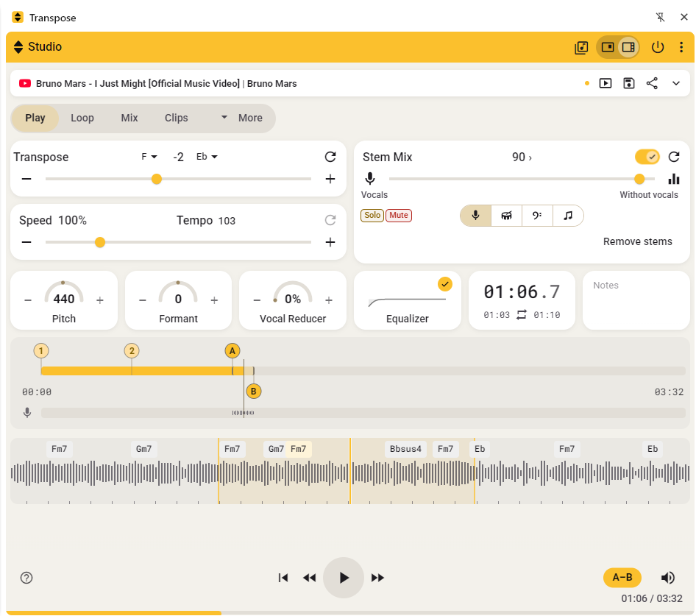The height and width of the screenshot is (616, 696).
Task: Increase Formant with the plus button
Action: tap(214, 300)
